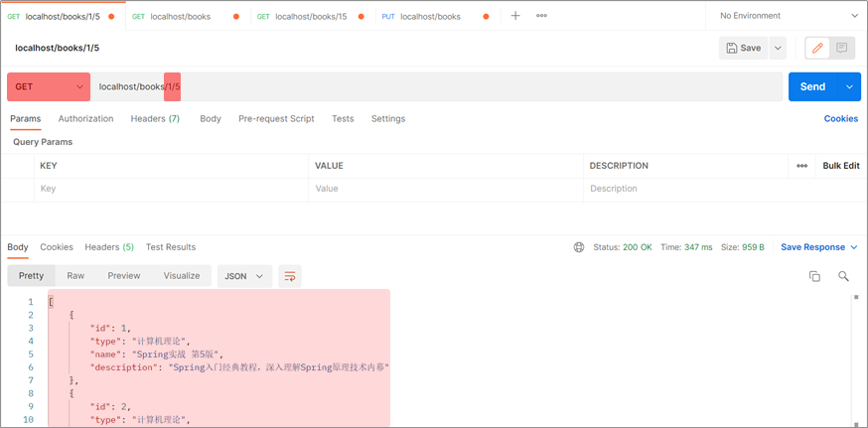Click the comment icon beside the pencil

pyautogui.click(x=842, y=48)
